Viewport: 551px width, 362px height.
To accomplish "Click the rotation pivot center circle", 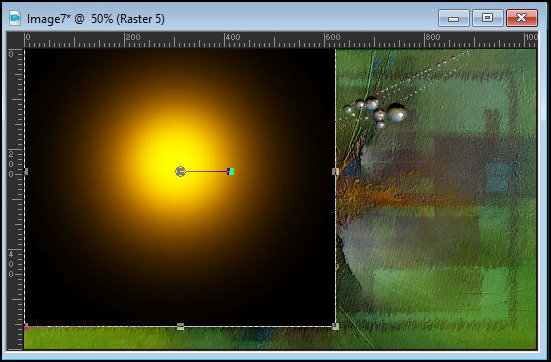I will 180,172.
